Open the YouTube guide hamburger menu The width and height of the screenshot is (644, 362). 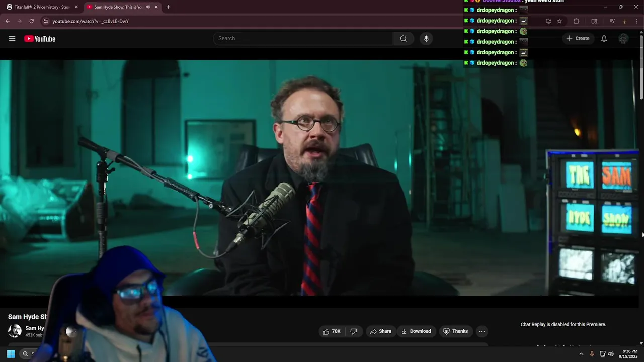point(12,39)
